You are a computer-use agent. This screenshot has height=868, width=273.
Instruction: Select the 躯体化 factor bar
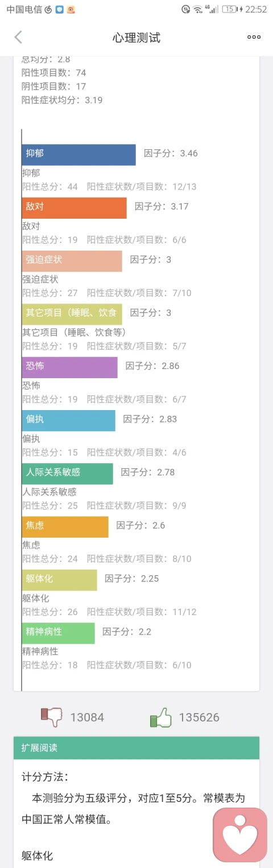coord(60,580)
